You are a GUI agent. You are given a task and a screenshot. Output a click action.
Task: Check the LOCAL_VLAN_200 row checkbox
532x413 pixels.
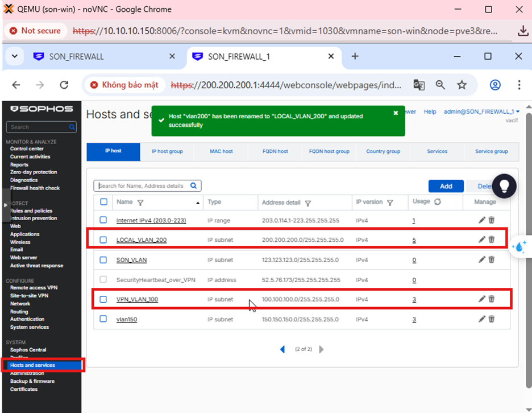pos(103,240)
